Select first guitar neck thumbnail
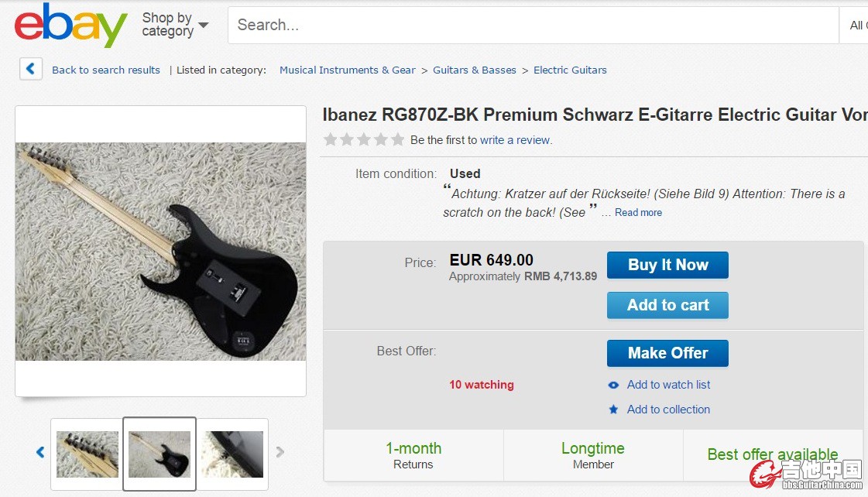Viewport: 868px width, 497px height. click(87, 454)
